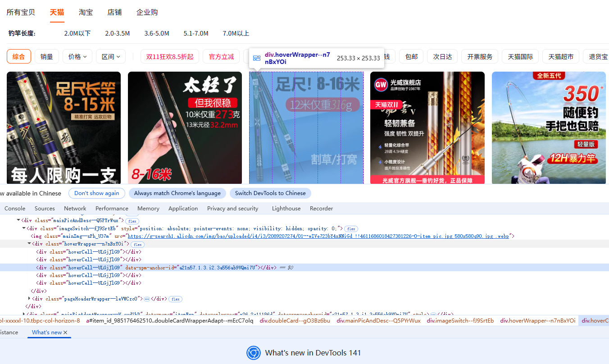Switch to What's new drawer tab
Screen dimensions: 609x364
[47, 332]
